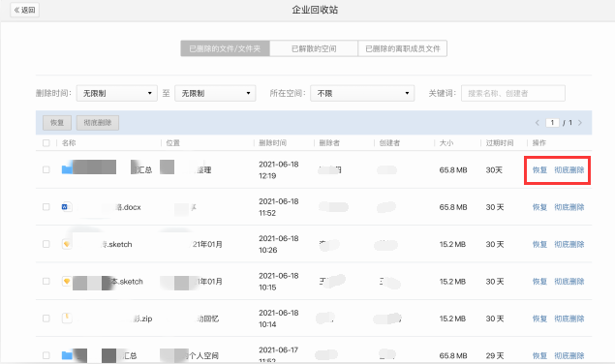
Task: Permanently delete the 2021-06-17 folder
Action: coord(569,355)
